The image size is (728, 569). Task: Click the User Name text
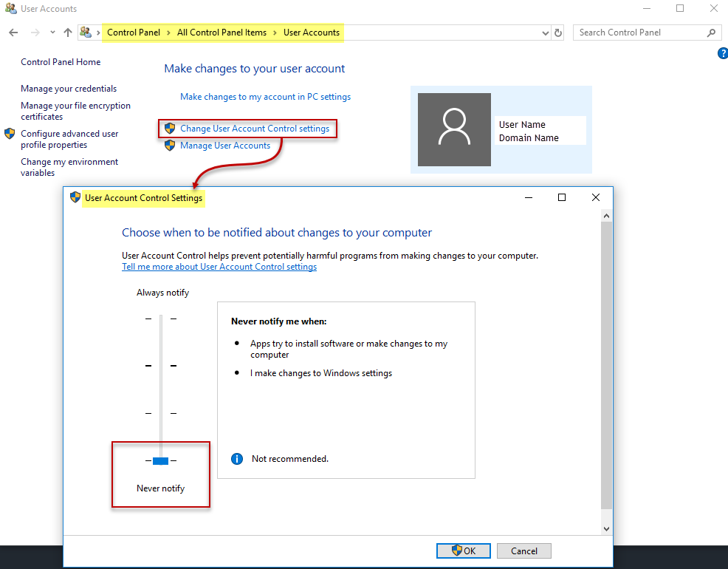click(x=522, y=124)
